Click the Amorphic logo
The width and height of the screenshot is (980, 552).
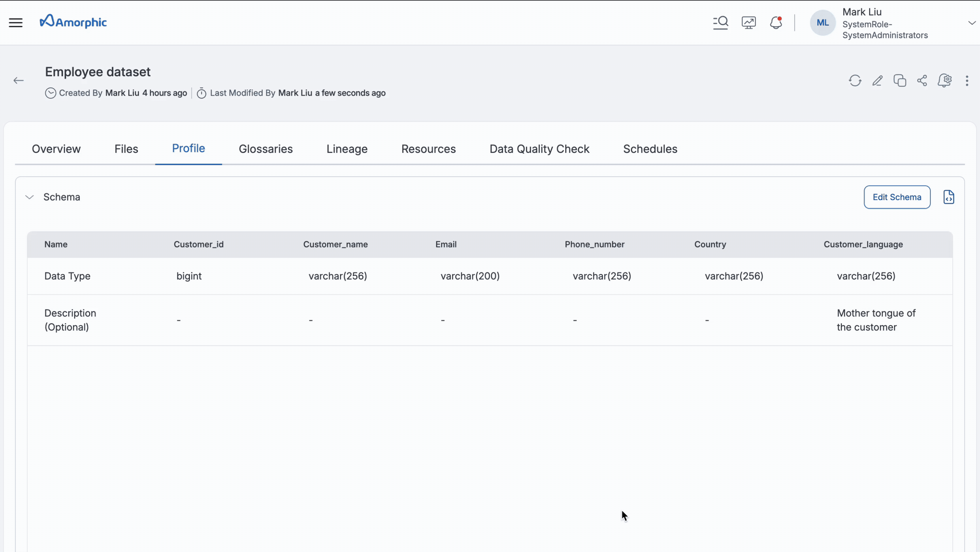[73, 22]
